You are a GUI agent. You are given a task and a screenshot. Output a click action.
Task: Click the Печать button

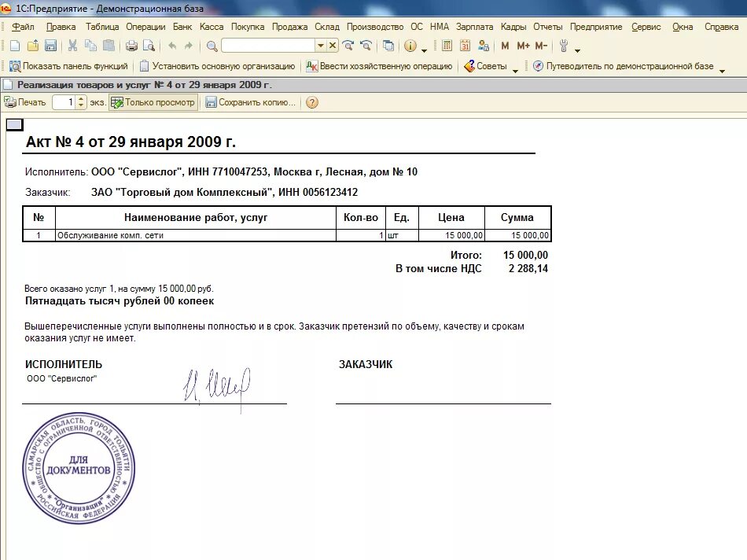[25, 102]
